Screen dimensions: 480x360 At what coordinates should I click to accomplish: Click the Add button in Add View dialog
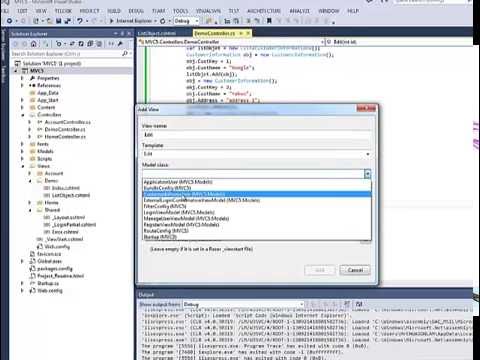pyautogui.click(x=320, y=270)
